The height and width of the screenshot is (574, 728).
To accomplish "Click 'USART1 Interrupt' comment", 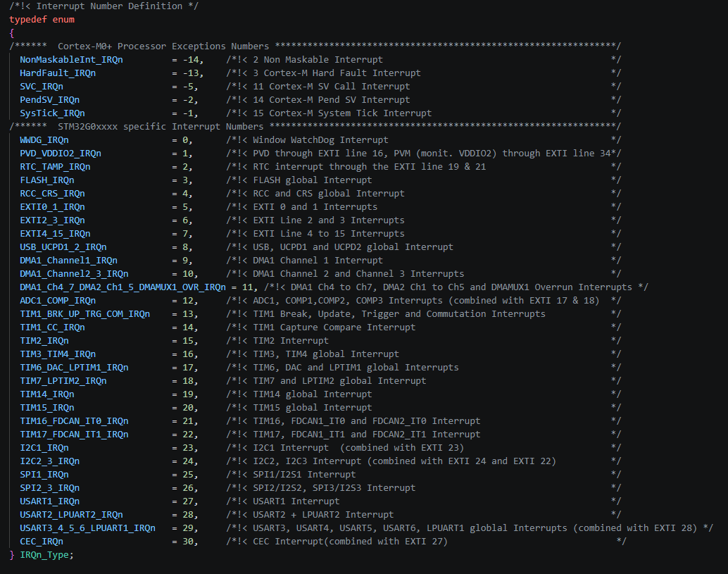I will tap(296, 501).
